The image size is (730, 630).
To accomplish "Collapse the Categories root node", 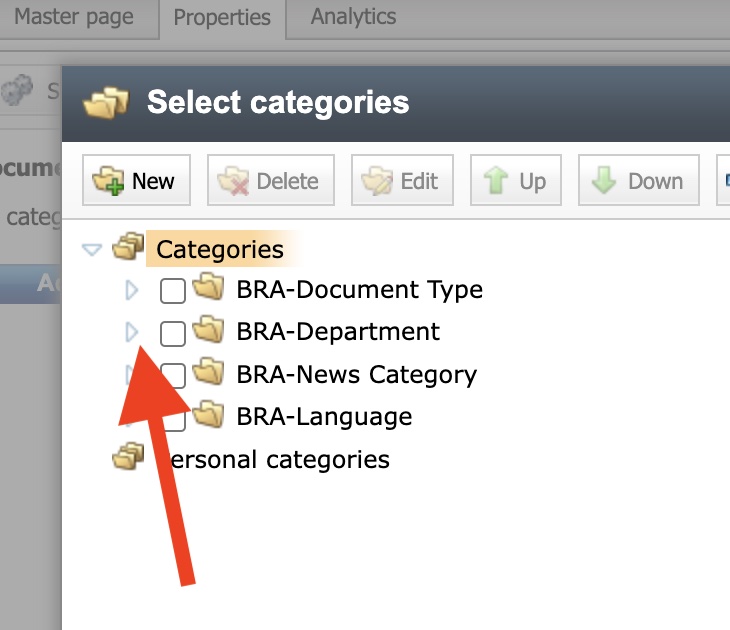I will click(92, 249).
